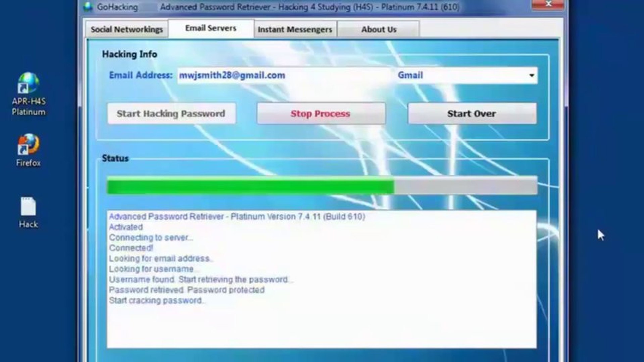The height and width of the screenshot is (362, 644).
Task: Click the dropdown arrow beside Gmail
Action: (531, 75)
